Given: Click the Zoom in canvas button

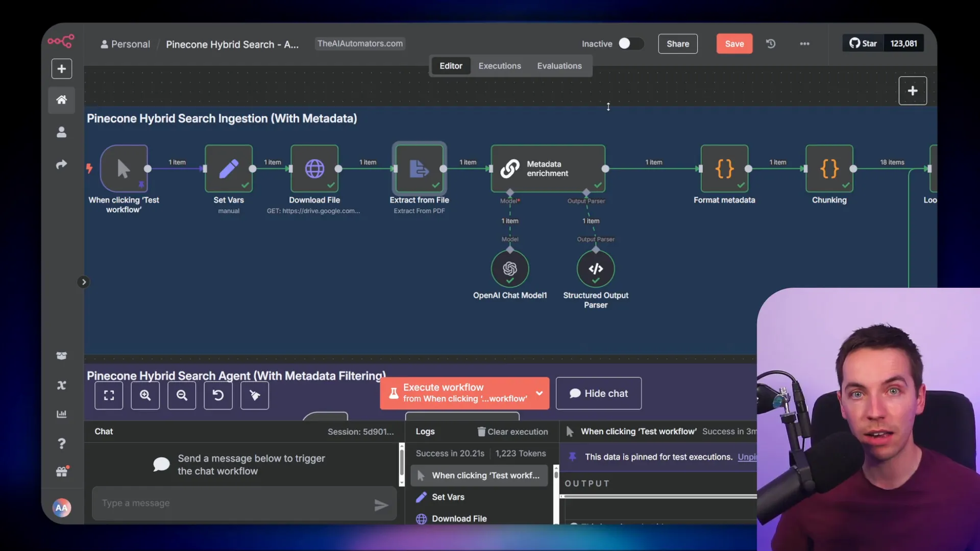Looking at the screenshot, I should point(145,395).
